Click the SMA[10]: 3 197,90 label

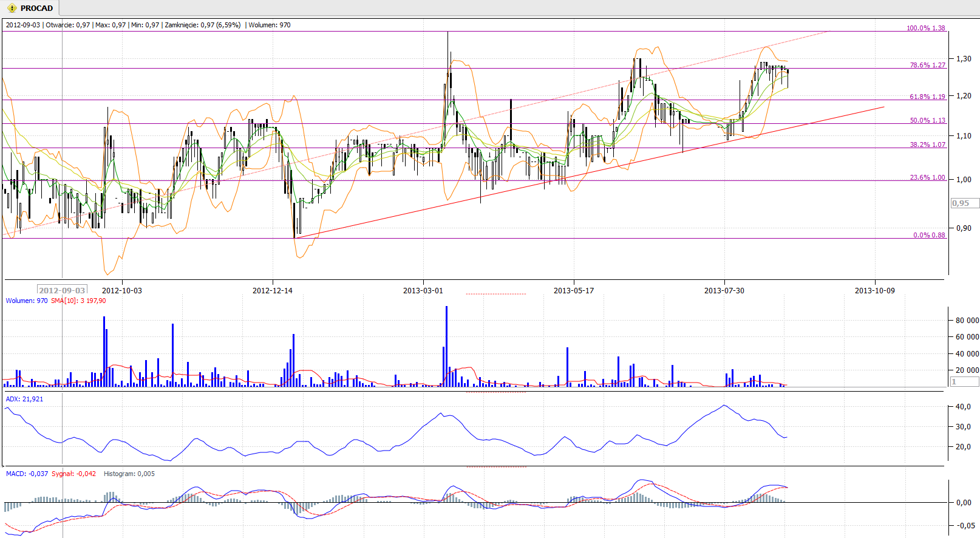[78, 301]
